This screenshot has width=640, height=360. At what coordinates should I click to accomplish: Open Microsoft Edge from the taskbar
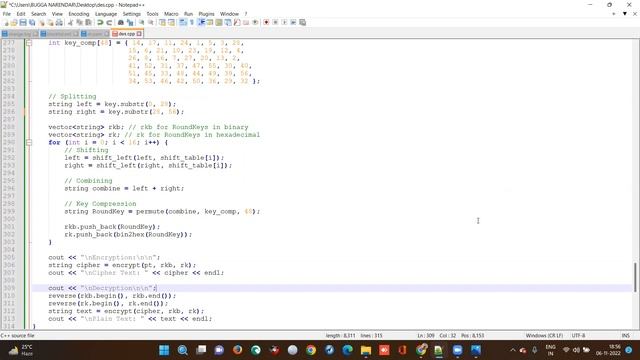[x=348, y=350]
